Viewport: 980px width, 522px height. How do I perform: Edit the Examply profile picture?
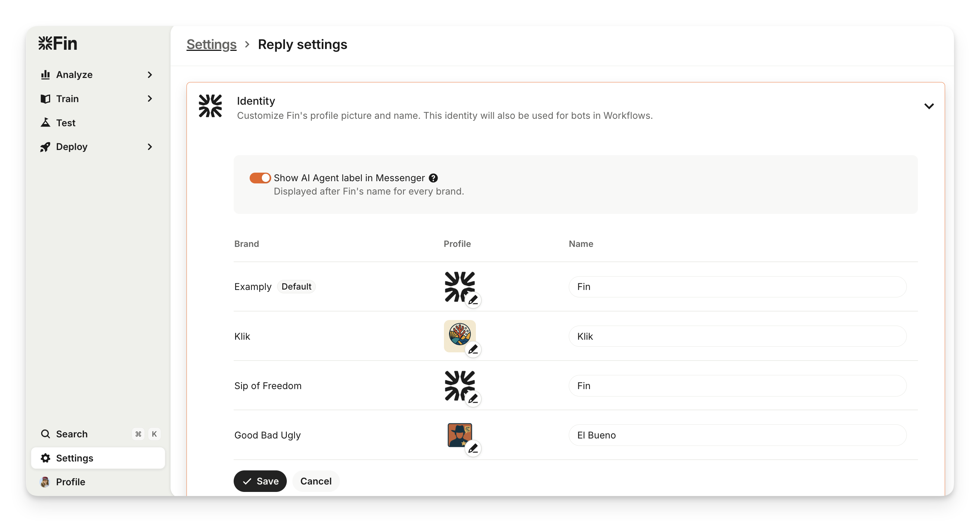(x=473, y=300)
